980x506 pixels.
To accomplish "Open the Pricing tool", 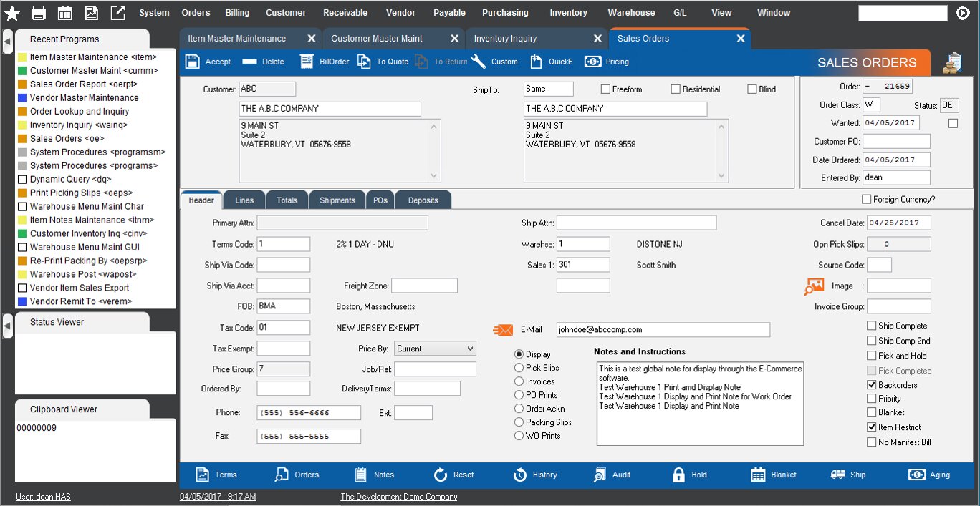I will click(592, 62).
